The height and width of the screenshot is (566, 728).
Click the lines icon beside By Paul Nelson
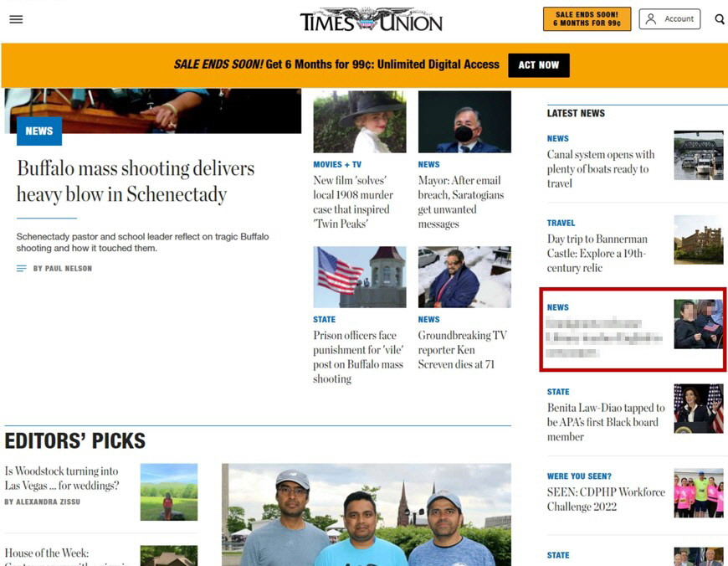tap(22, 269)
